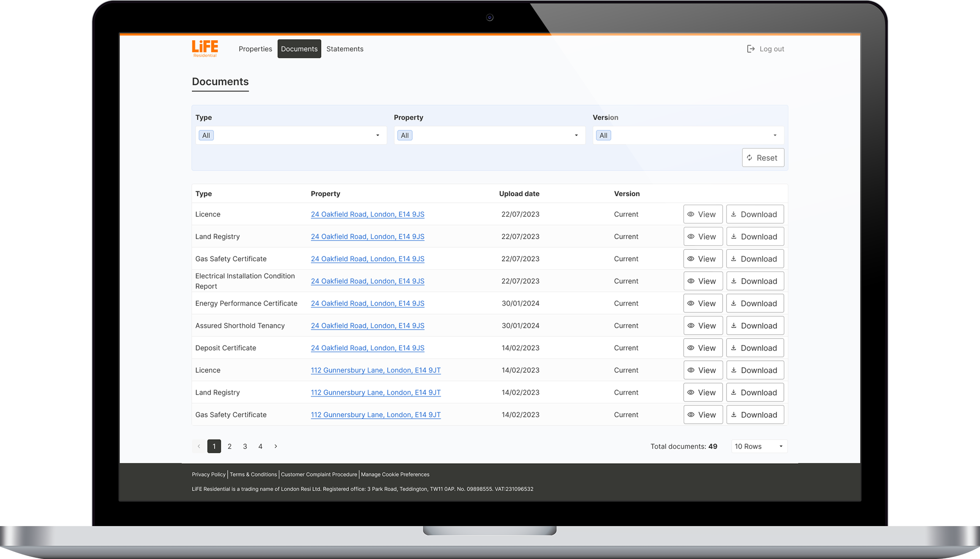Download the Electrical Installation Condition Report
This screenshot has height=559, width=980.
(x=754, y=281)
